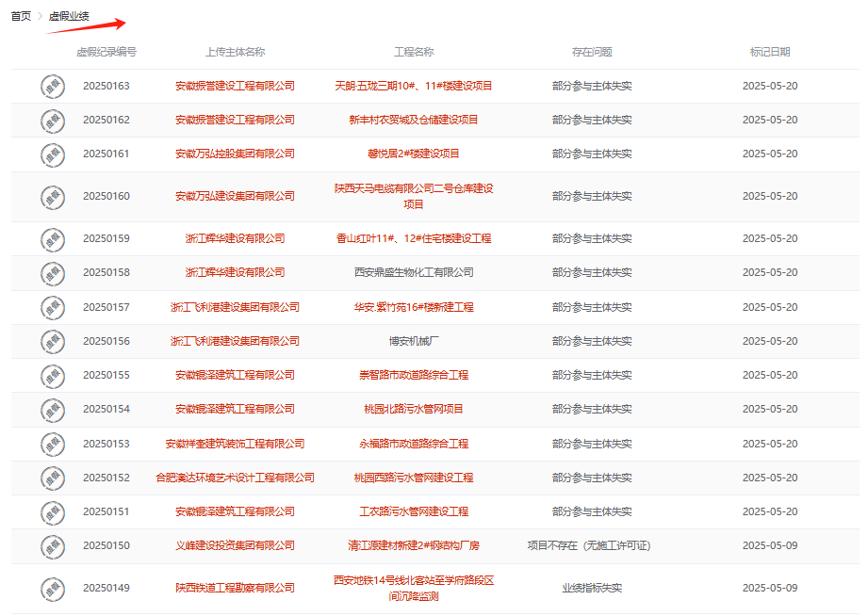Screen dimensions: 868x616
Task: Open 合肥溪达环境艺术设计工程有限公司 company link
Action: pyautogui.click(x=235, y=478)
